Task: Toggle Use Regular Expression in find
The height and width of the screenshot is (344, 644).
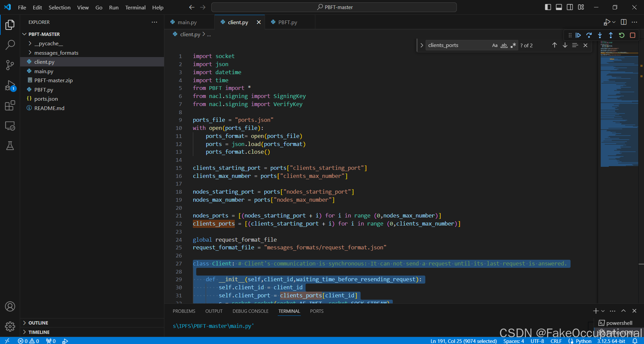Action: (x=513, y=45)
